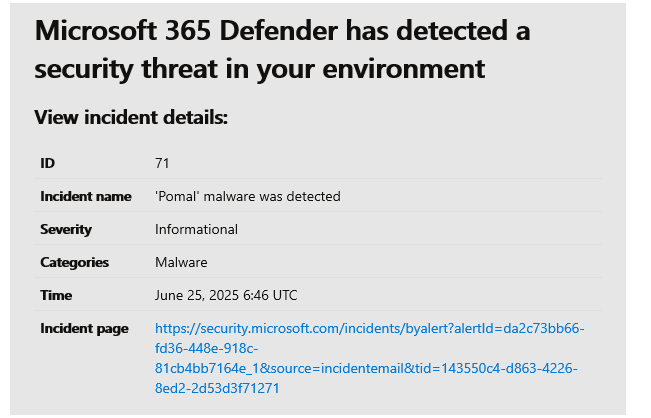Click the 'security threat in your environment' heading line
Viewport: 651px width, 418px height.
(x=260, y=69)
